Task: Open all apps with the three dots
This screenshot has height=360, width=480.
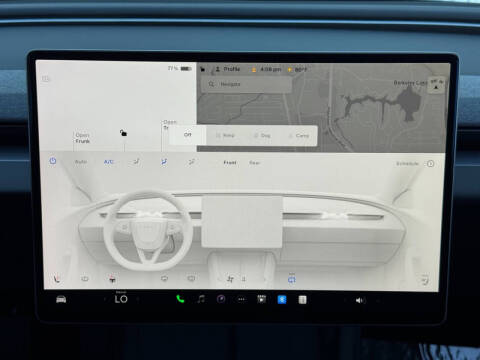Action: click(x=241, y=299)
